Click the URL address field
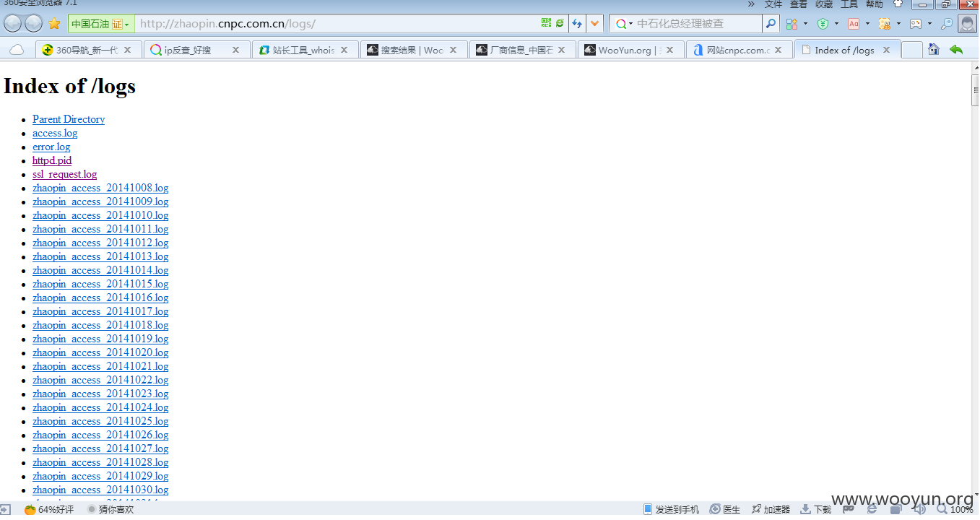This screenshot has height=520, width=980. (336, 24)
